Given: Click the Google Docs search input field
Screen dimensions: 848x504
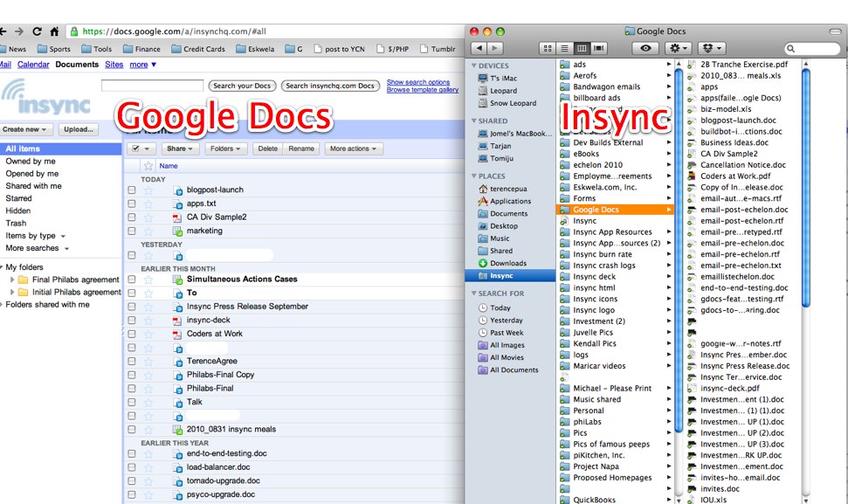Looking at the screenshot, I should (152, 86).
